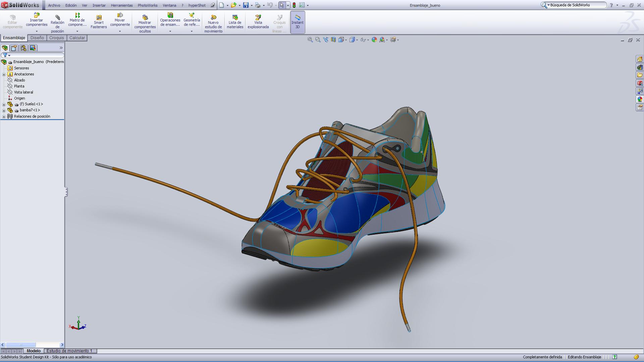
Task: Switch to the Croquis tab
Action: 56,38
